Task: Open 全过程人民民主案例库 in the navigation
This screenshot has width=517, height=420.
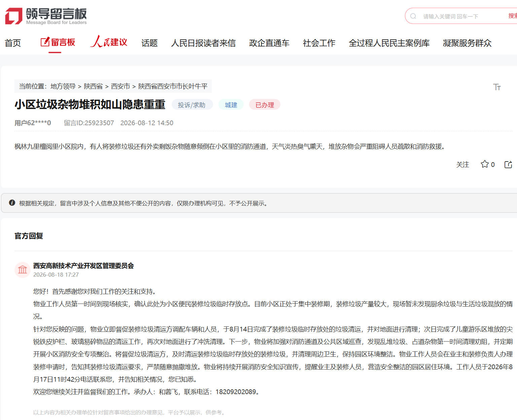Action: [x=389, y=43]
